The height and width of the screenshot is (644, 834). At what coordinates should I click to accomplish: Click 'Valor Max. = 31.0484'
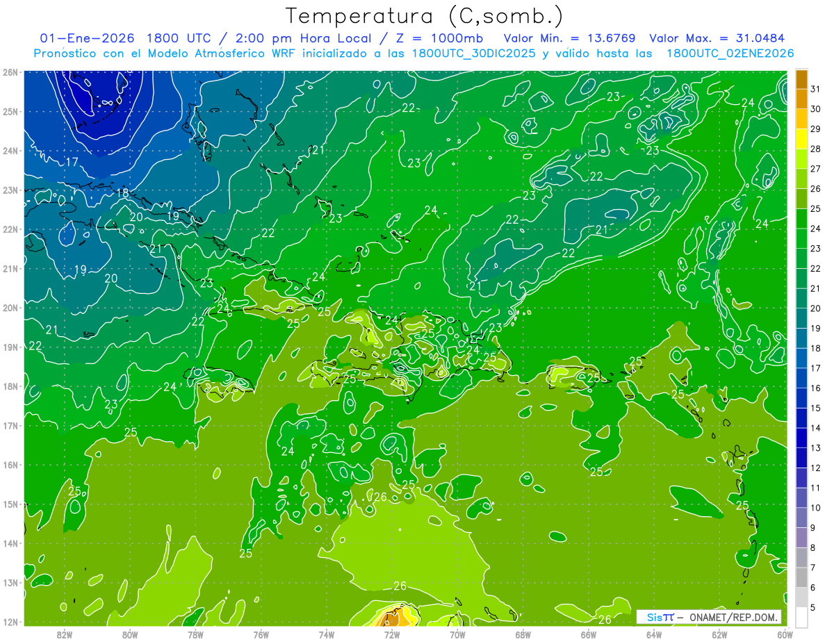point(717,38)
